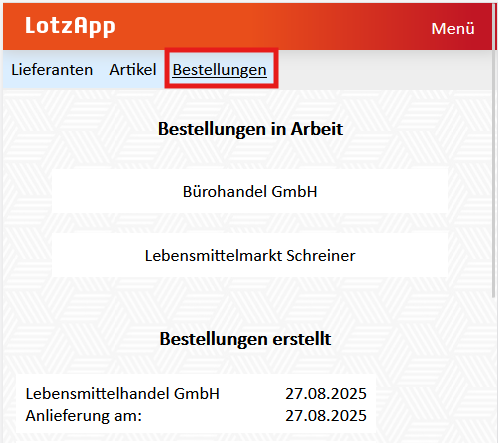Click the vertical scrollbar thumb
This screenshot has width=498, height=443.
tap(495, 150)
